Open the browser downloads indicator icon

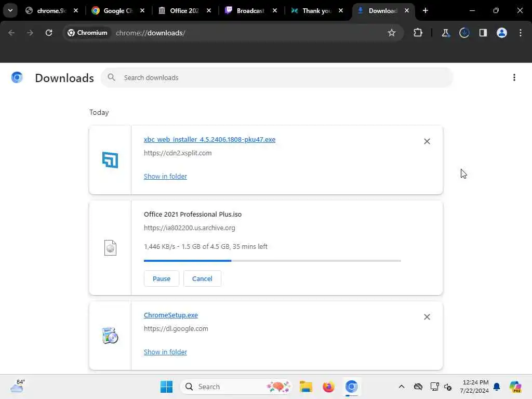pyautogui.click(x=464, y=33)
